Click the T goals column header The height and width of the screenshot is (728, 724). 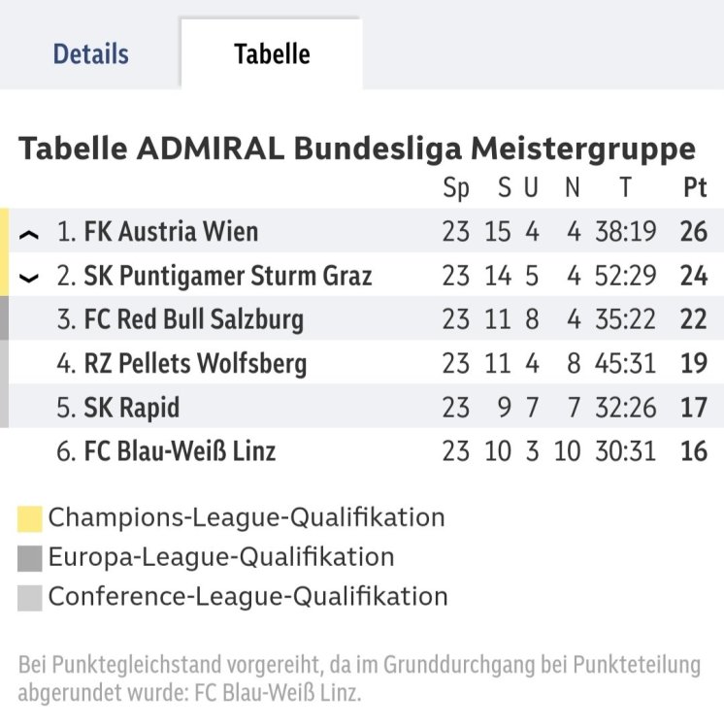pyautogui.click(x=626, y=188)
